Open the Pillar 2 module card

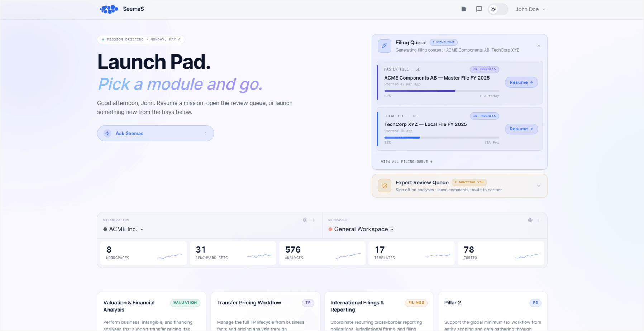coord(492,312)
